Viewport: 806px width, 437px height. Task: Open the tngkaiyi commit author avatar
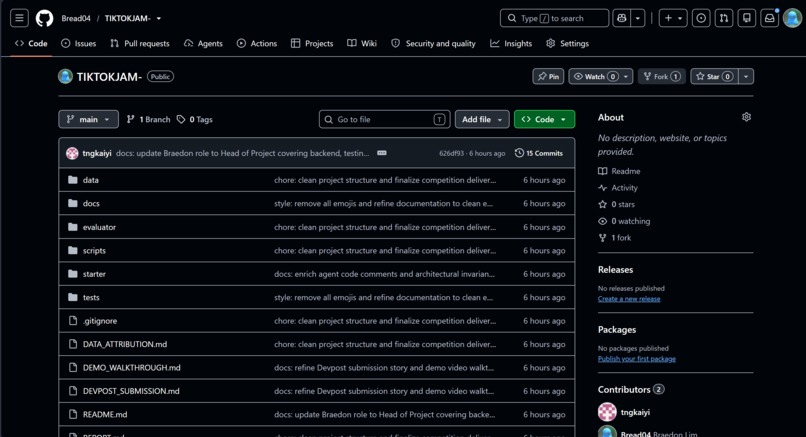(x=72, y=153)
